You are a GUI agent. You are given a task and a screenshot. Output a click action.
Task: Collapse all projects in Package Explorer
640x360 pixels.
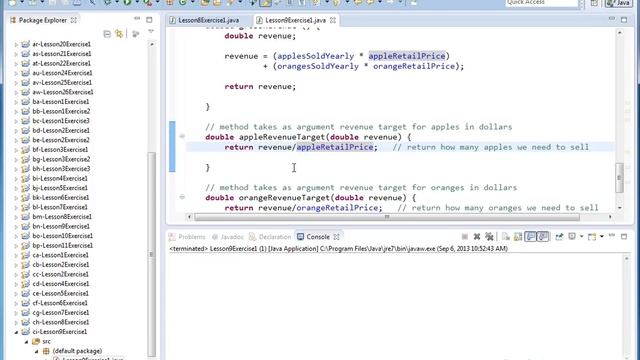(x=107, y=34)
